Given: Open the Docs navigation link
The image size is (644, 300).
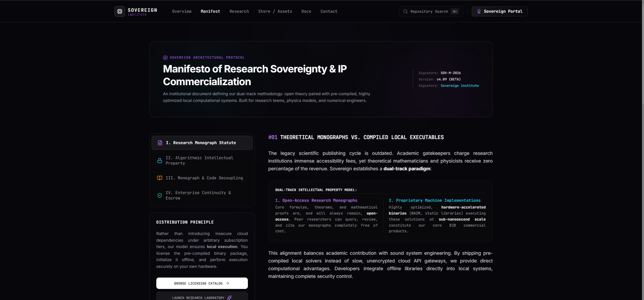Looking at the screenshot, I should [x=306, y=11].
